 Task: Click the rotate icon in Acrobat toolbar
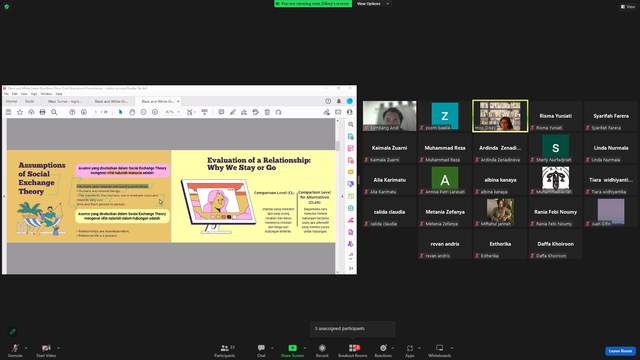tap(278, 112)
